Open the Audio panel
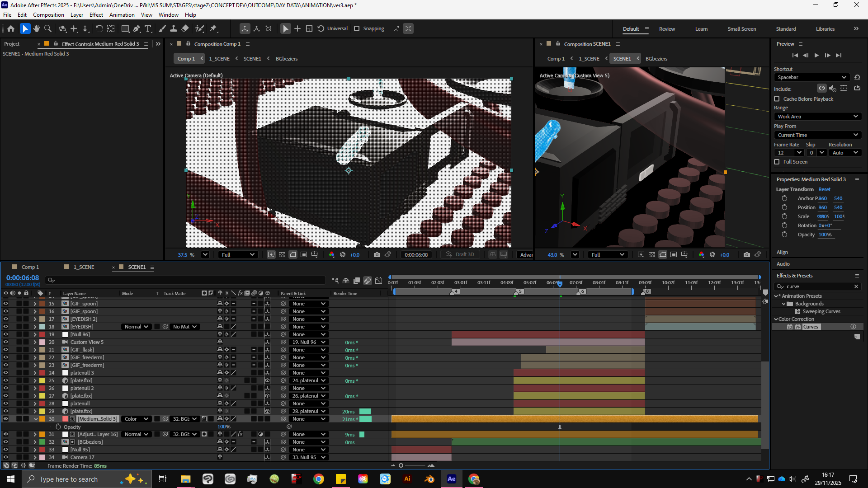 tap(783, 264)
